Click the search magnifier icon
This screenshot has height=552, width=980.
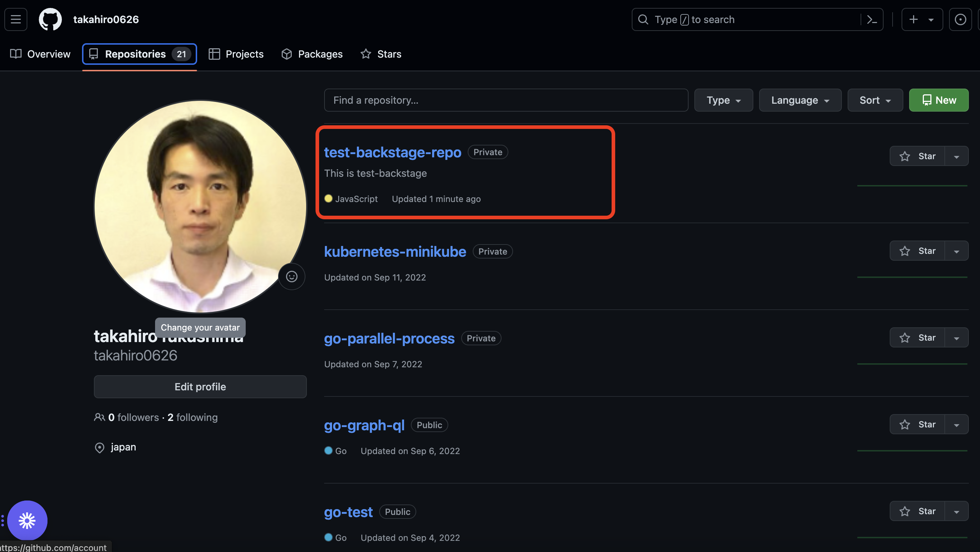point(643,19)
